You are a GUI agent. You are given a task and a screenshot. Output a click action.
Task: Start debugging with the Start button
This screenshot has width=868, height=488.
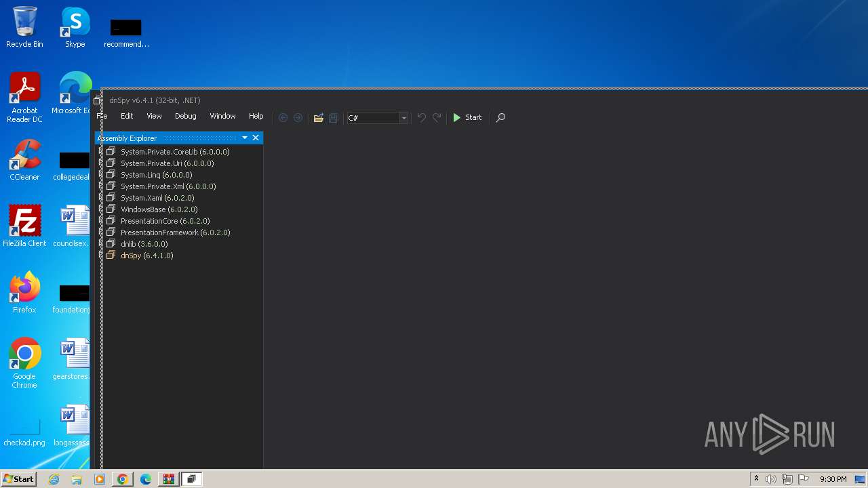click(467, 117)
